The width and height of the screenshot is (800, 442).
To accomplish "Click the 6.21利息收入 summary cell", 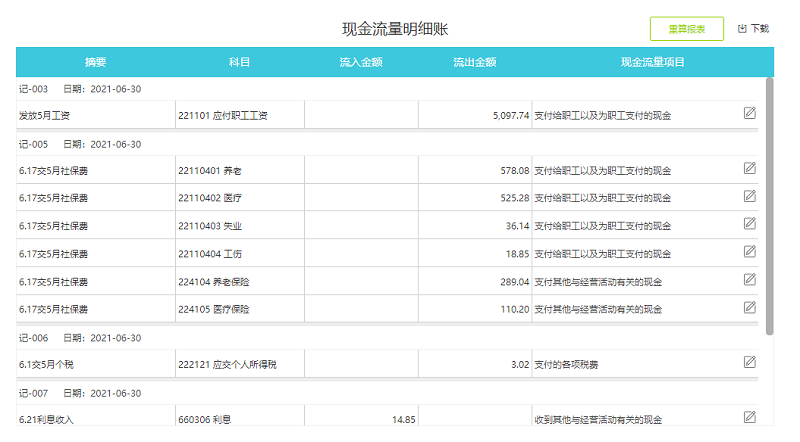I will point(96,416).
